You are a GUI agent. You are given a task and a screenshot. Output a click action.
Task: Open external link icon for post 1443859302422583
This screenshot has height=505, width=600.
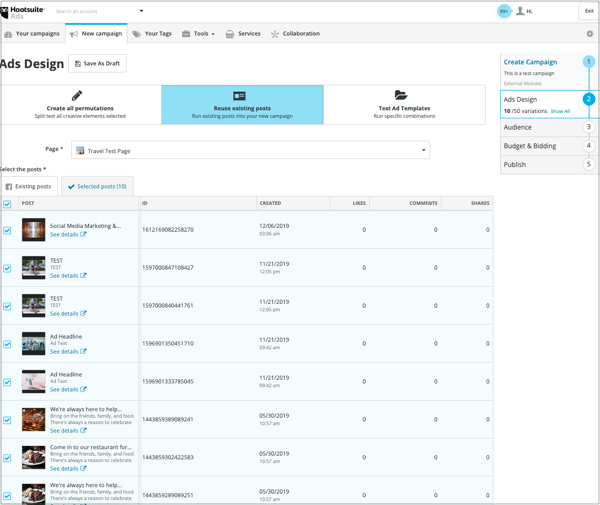(83, 468)
